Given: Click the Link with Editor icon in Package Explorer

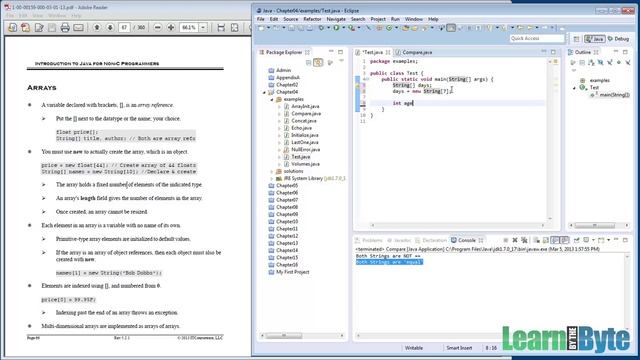Looking at the screenshot, I should pos(318,62).
